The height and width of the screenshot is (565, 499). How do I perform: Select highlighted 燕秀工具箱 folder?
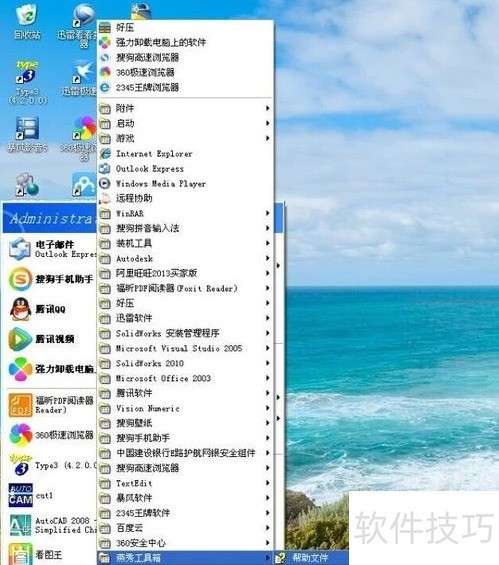pyautogui.click(x=185, y=558)
